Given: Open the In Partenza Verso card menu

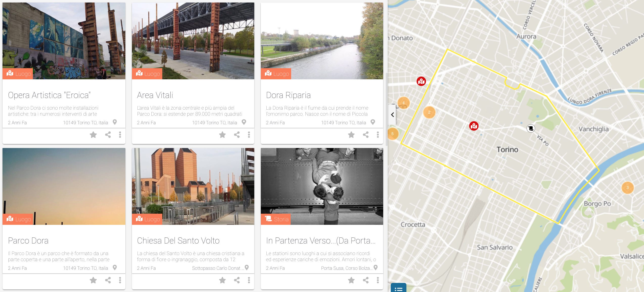Looking at the screenshot, I should 378,280.
